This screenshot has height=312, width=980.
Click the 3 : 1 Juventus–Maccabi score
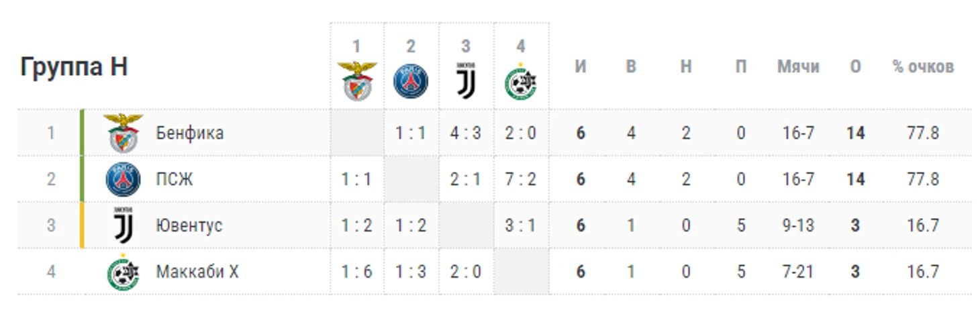tap(521, 225)
